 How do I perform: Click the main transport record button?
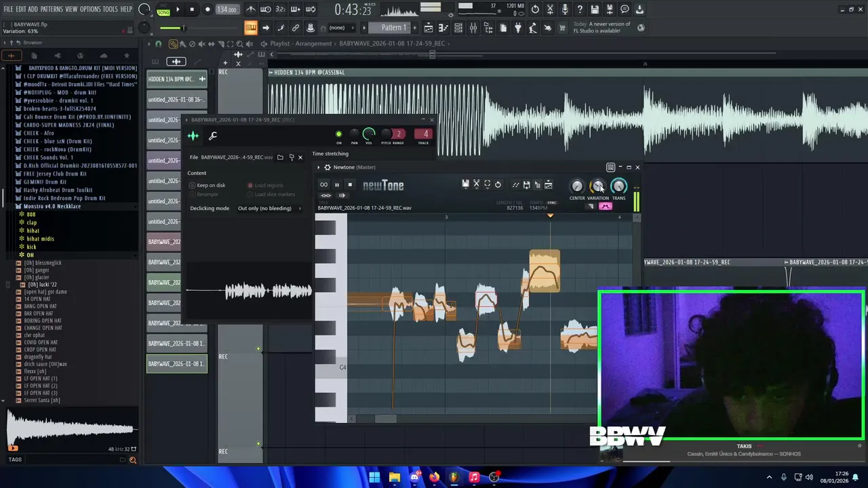[x=208, y=9]
